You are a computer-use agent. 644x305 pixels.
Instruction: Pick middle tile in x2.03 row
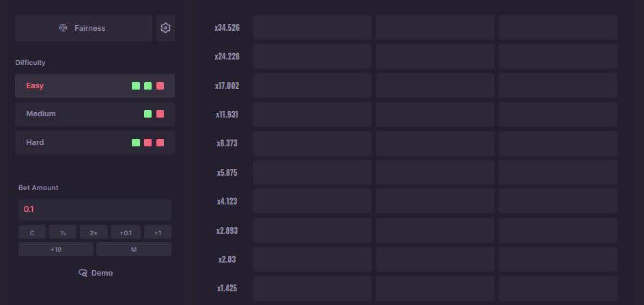point(435,259)
